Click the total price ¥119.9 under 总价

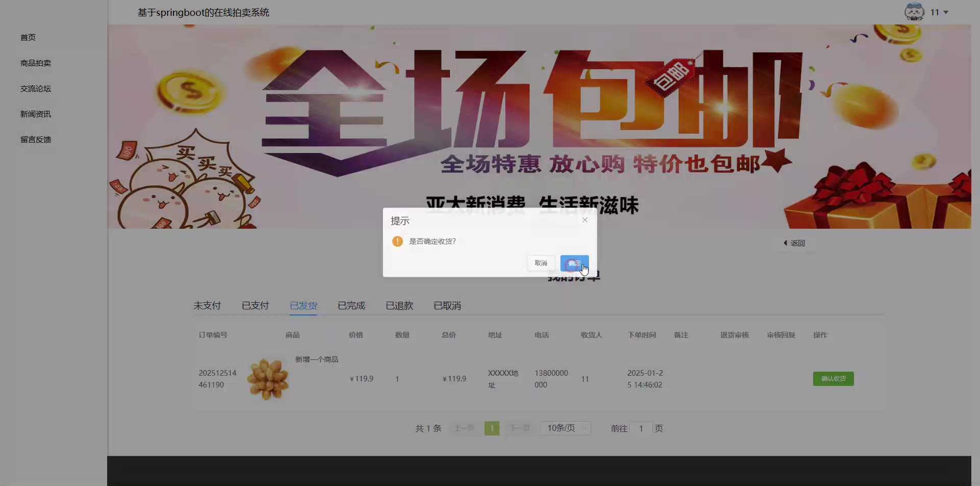click(454, 379)
